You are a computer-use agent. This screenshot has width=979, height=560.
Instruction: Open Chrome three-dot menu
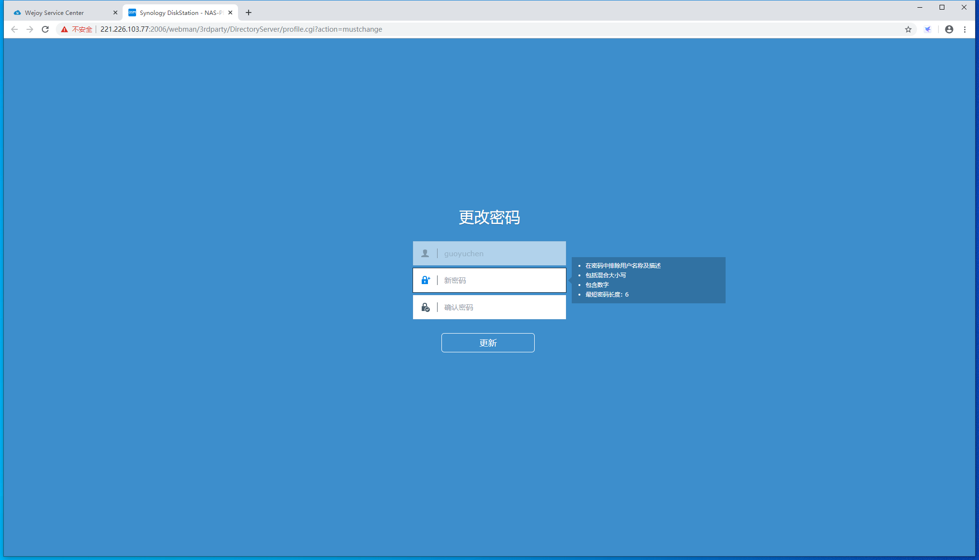click(x=965, y=29)
